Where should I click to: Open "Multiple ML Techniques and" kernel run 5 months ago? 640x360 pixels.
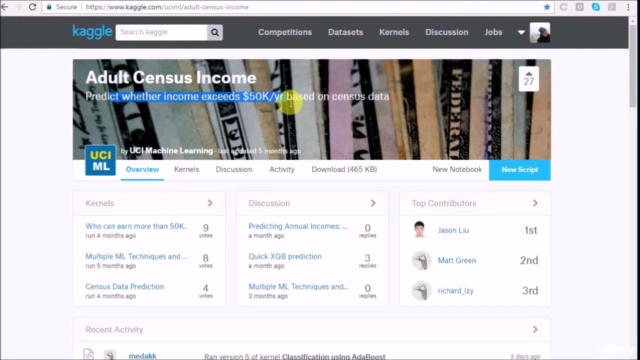tap(136, 256)
